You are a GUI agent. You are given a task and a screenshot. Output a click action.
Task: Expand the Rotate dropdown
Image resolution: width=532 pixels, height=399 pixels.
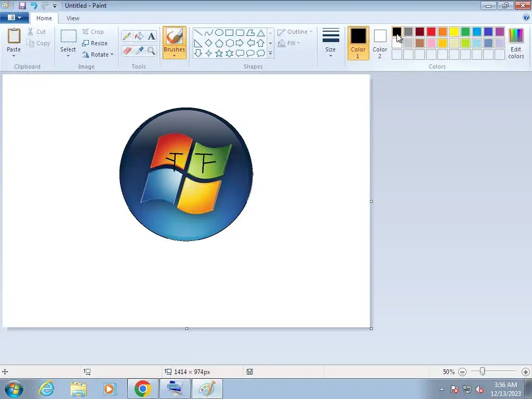112,55
